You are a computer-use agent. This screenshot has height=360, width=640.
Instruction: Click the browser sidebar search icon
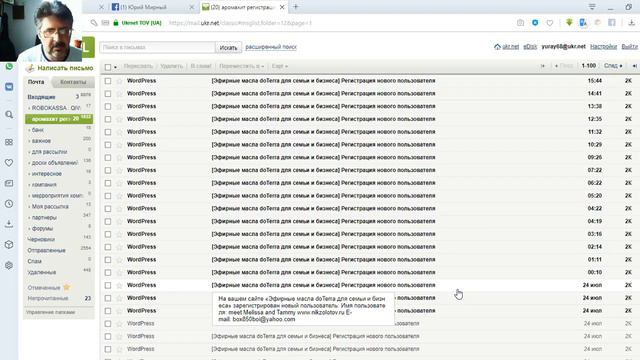(x=9, y=115)
